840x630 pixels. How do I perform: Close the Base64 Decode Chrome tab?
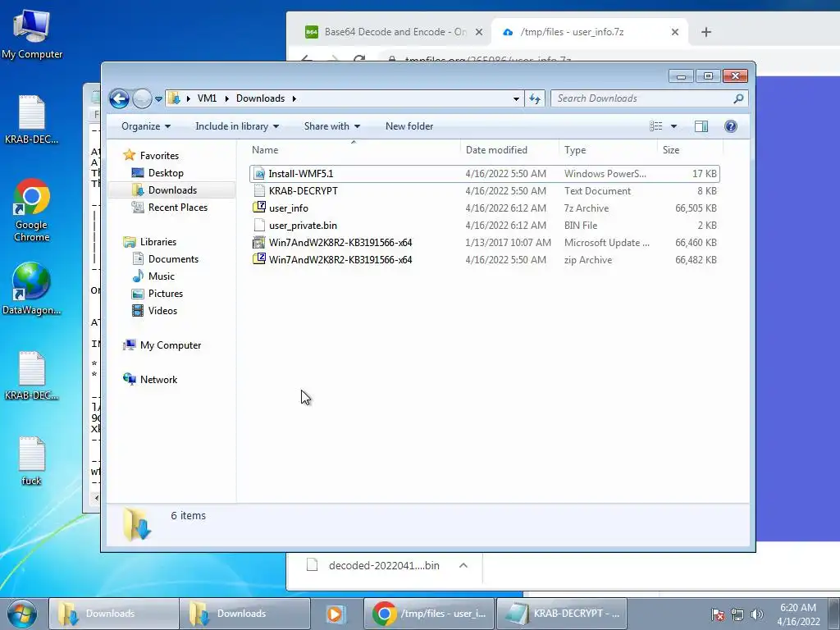(479, 32)
